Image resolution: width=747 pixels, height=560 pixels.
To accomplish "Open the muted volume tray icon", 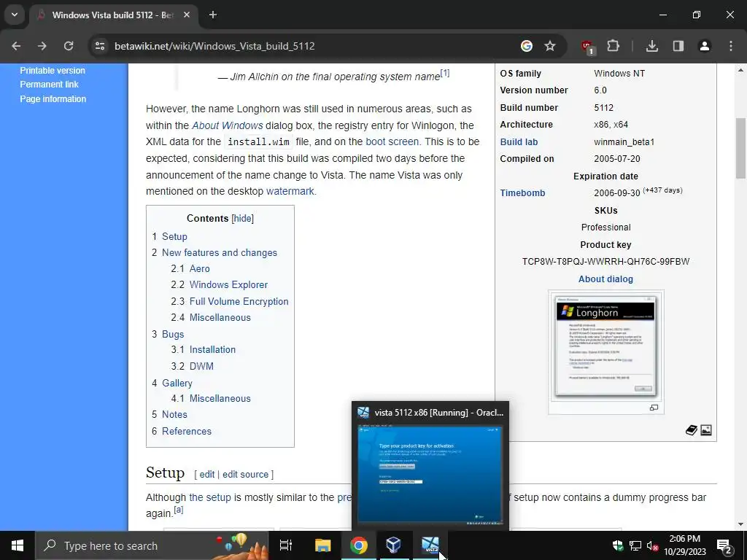I will point(653,545).
